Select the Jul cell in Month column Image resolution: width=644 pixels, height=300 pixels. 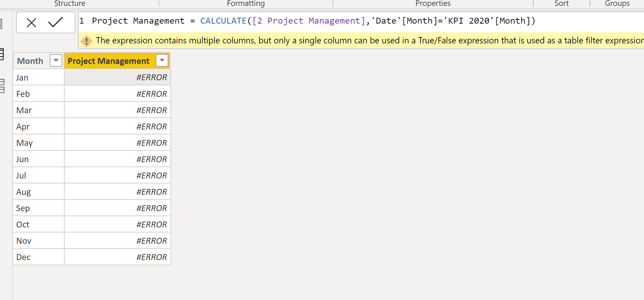coord(39,175)
